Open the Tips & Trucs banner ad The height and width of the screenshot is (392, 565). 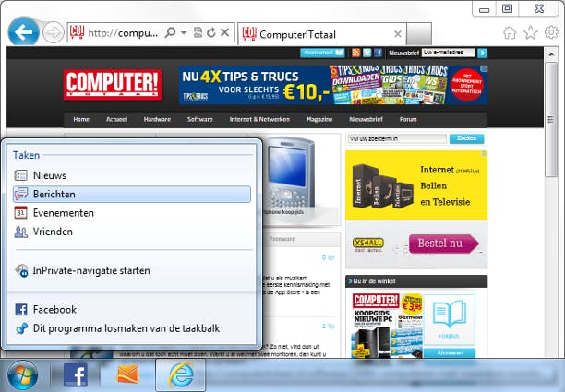(333, 85)
